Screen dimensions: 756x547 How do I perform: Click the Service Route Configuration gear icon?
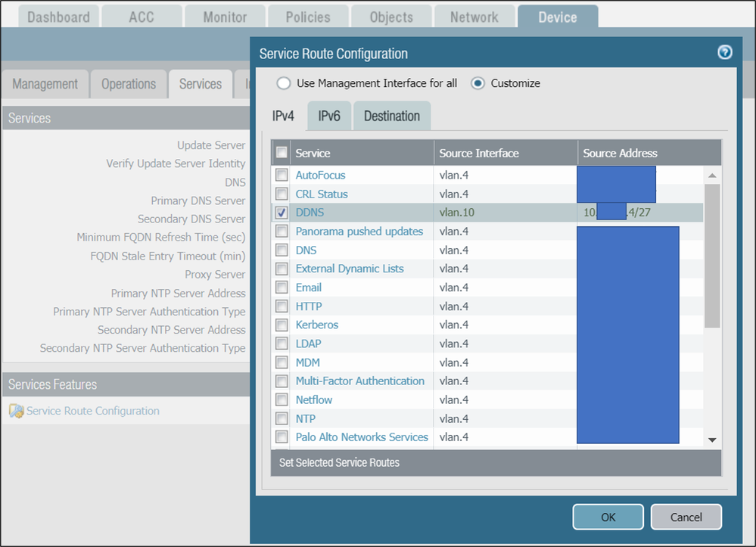pyautogui.click(x=17, y=411)
